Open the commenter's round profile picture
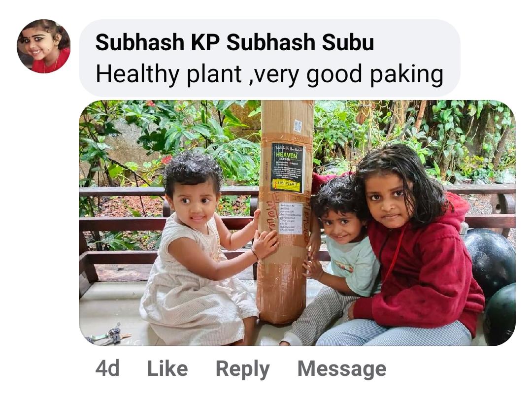The width and height of the screenshot is (532, 400). (43, 46)
